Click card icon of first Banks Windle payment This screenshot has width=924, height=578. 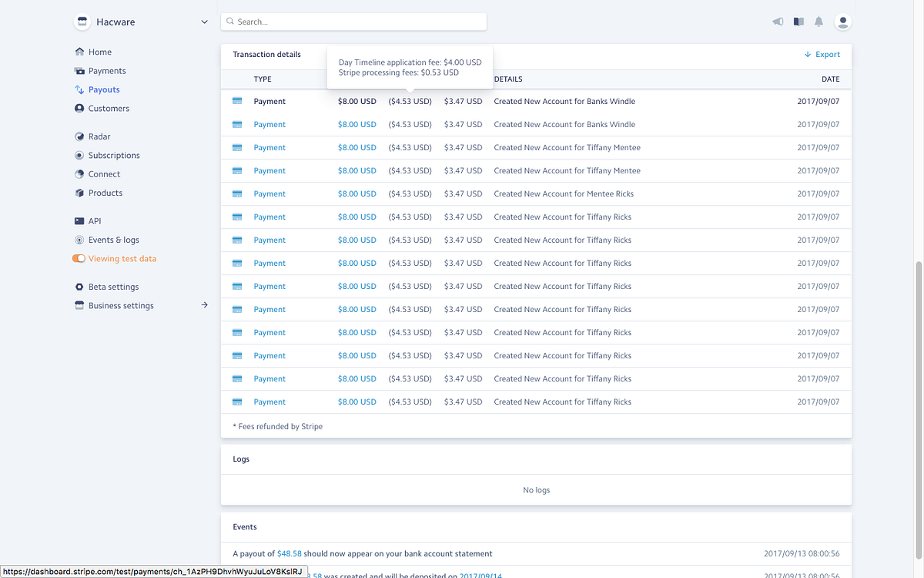click(237, 101)
